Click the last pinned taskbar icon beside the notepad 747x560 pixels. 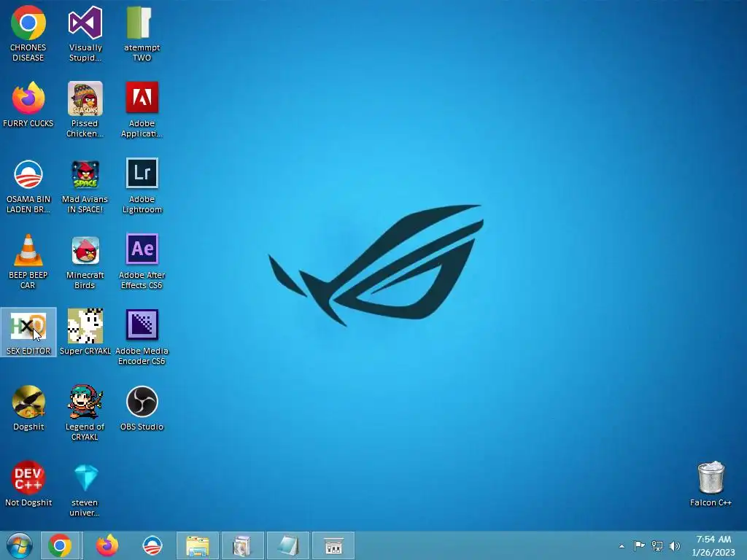[x=333, y=545]
